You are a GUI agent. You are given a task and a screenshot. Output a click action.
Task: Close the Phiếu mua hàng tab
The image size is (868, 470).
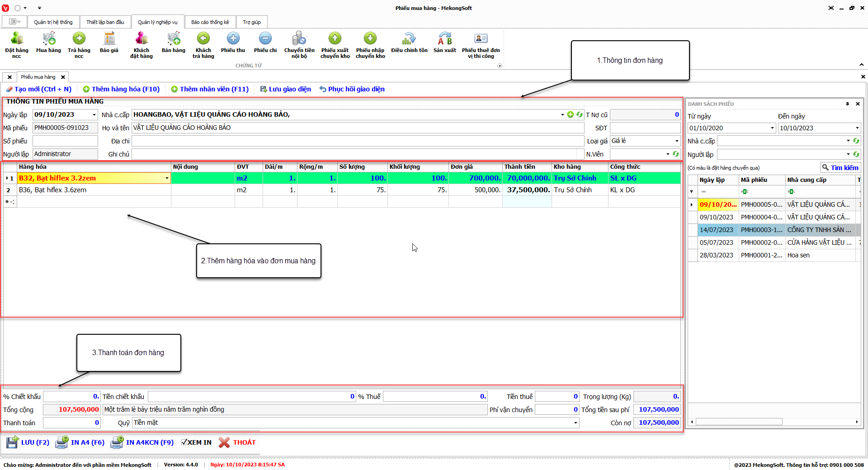pyautogui.click(x=63, y=77)
